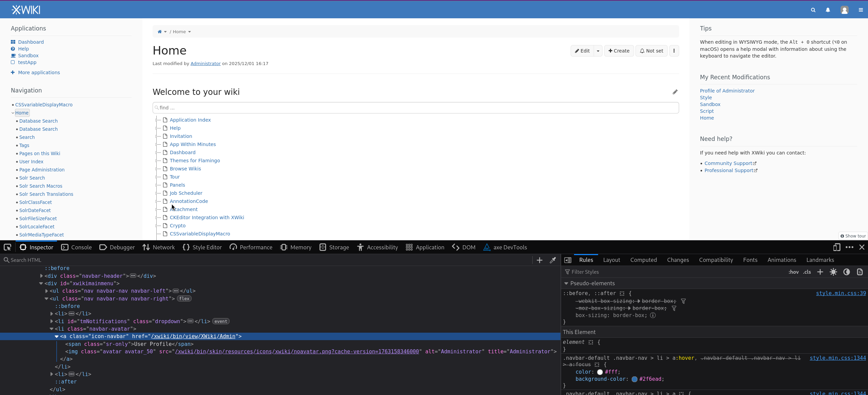
Task: Collapse the xwikimainmenu div node
Action: (41, 284)
